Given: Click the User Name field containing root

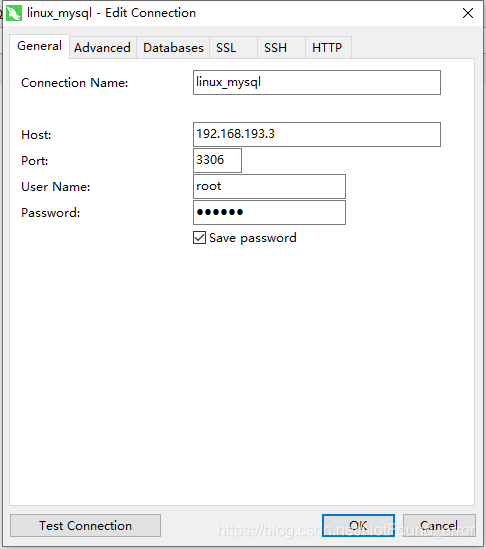Looking at the screenshot, I should coord(269,186).
